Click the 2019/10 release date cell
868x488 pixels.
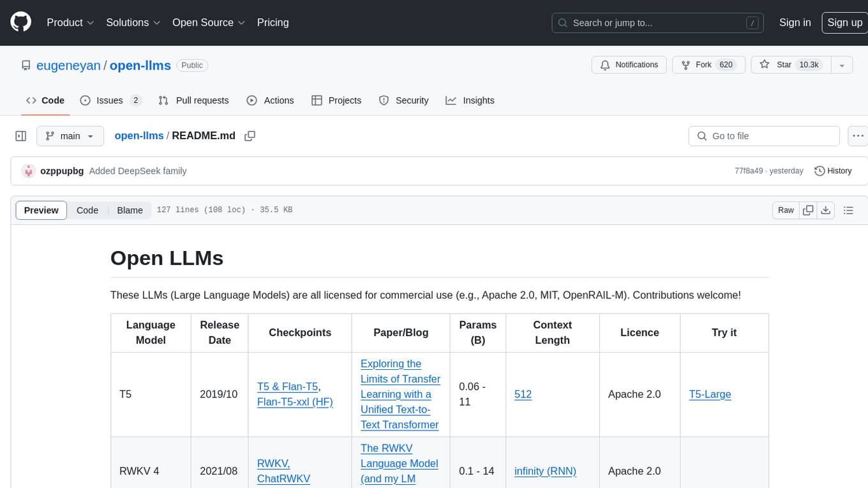tap(218, 394)
